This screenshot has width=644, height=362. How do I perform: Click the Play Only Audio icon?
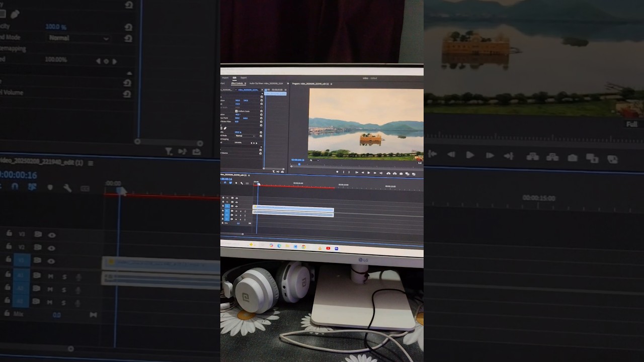click(278, 171)
